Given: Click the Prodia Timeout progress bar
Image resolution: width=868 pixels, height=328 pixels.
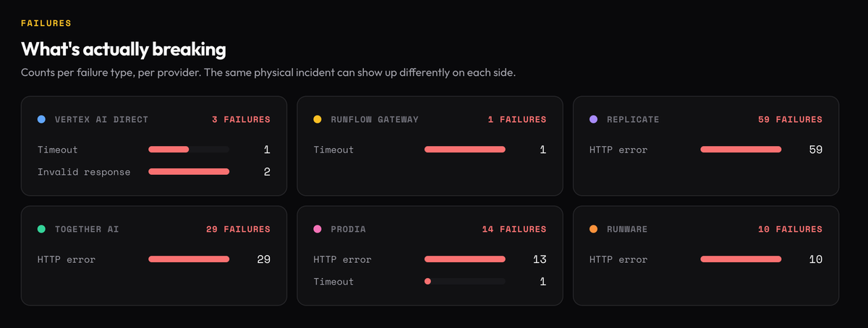Looking at the screenshot, I should (x=464, y=282).
